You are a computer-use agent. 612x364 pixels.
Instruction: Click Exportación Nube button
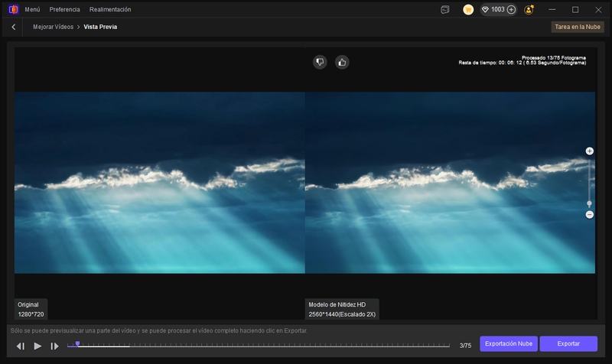[509, 343]
